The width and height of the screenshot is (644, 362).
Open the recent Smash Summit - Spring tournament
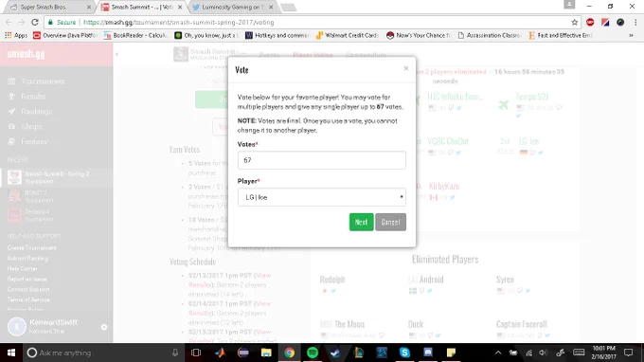pyautogui.click(x=56, y=177)
